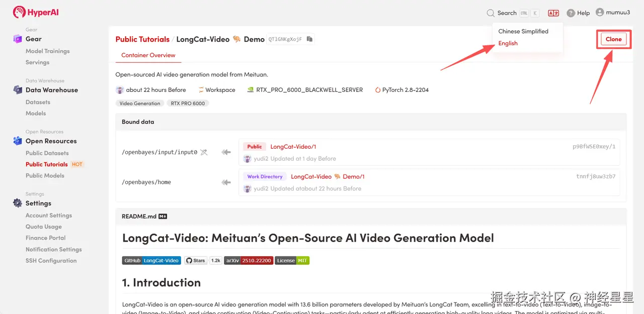Click the binding arrow icon for /openbayes/home row
The width and height of the screenshot is (644, 314).
pyautogui.click(x=226, y=182)
